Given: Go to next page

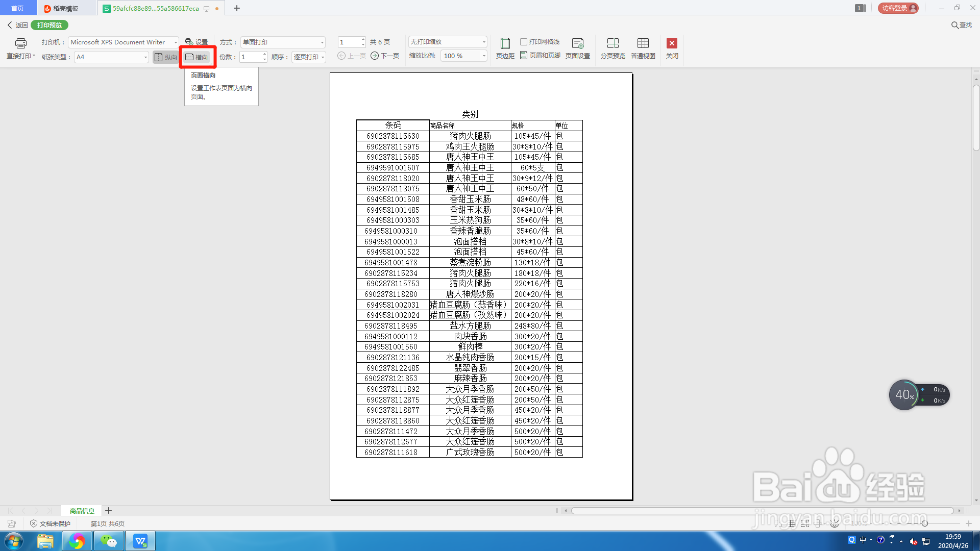Looking at the screenshot, I should (385, 56).
